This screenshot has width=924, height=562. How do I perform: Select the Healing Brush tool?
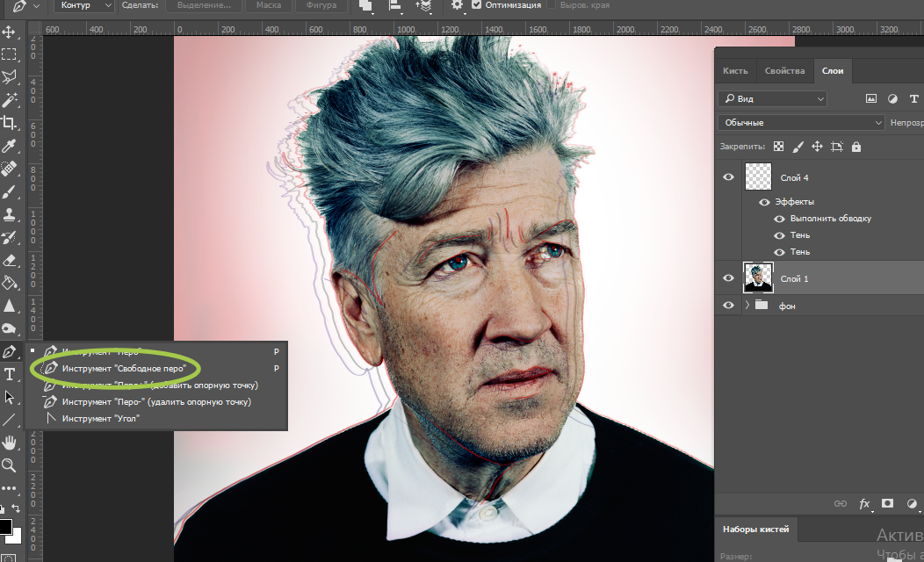[x=9, y=169]
